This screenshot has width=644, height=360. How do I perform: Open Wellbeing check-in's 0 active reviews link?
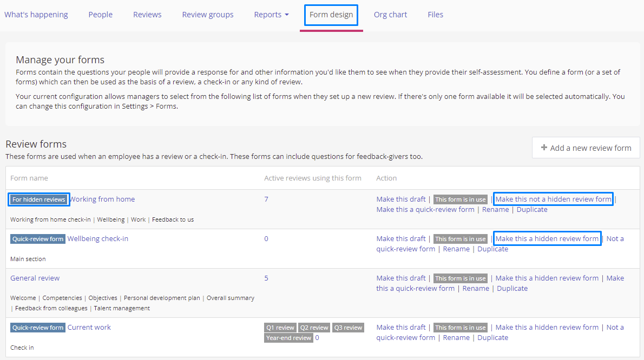point(266,238)
